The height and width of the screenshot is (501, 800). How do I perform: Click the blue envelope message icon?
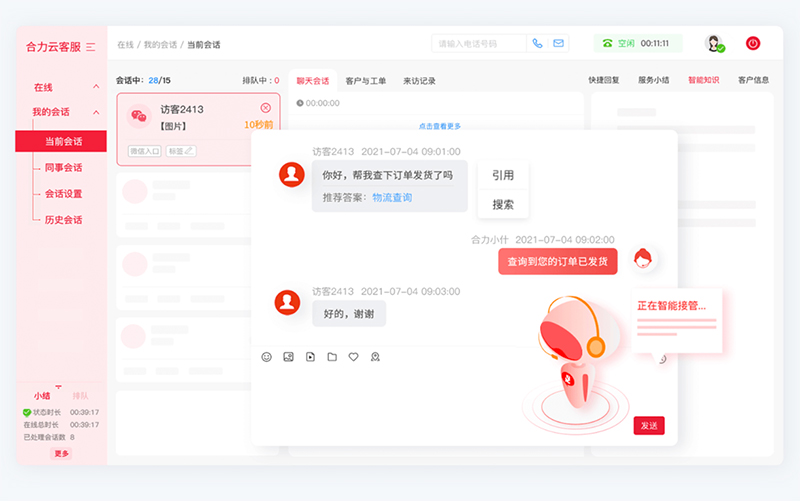point(558,44)
